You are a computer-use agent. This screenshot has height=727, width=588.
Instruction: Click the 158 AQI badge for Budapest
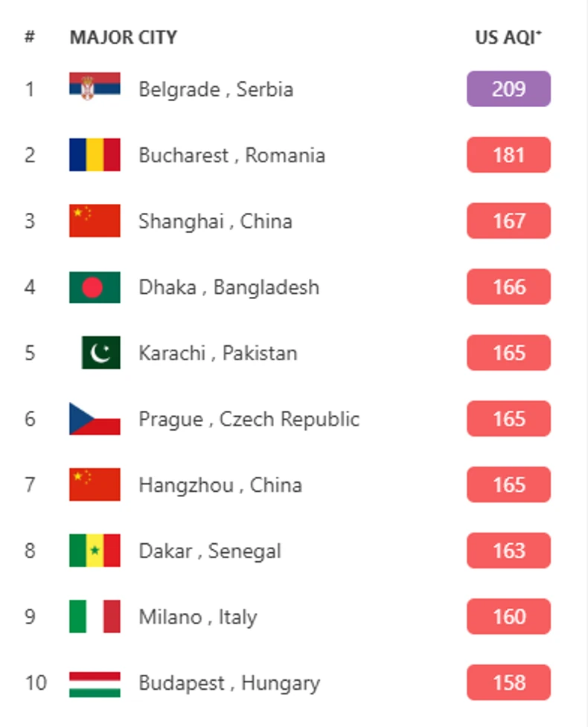(508, 683)
